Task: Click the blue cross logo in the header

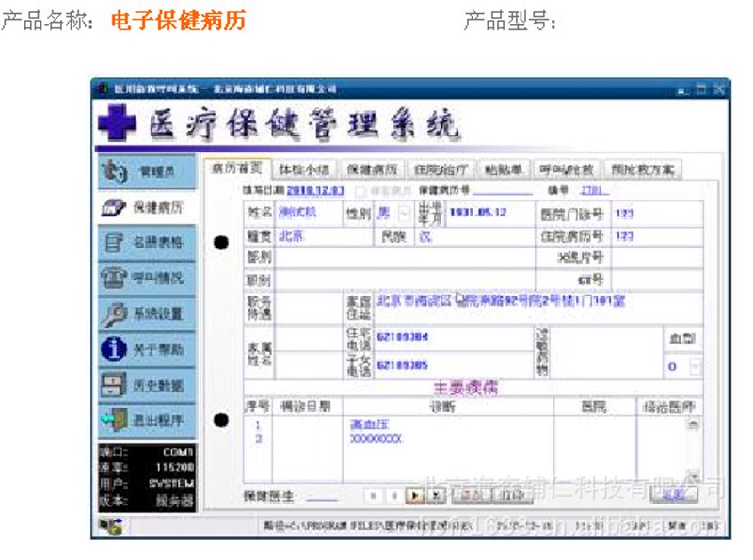Action: pyautogui.click(x=117, y=122)
